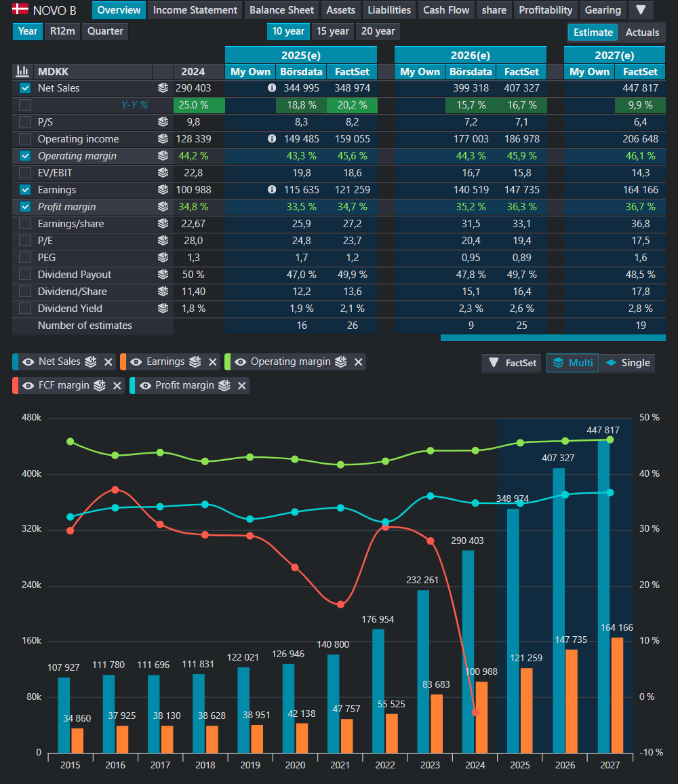Remove Operating margin series from chart
Image resolution: width=678 pixels, height=784 pixels.
click(x=359, y=362)
